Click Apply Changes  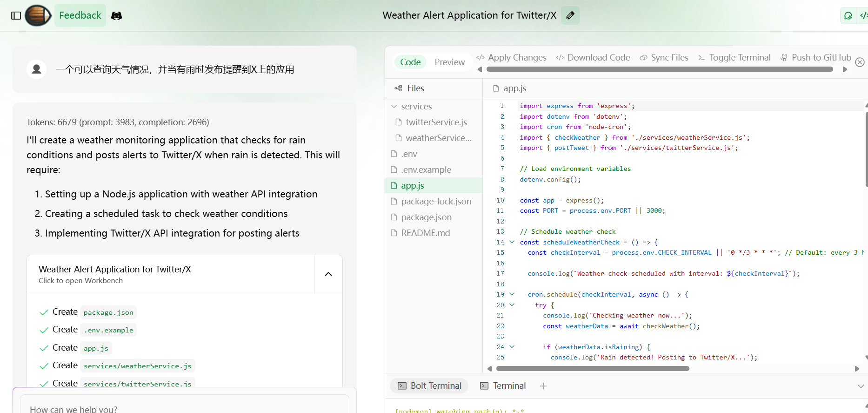[512, 57]
